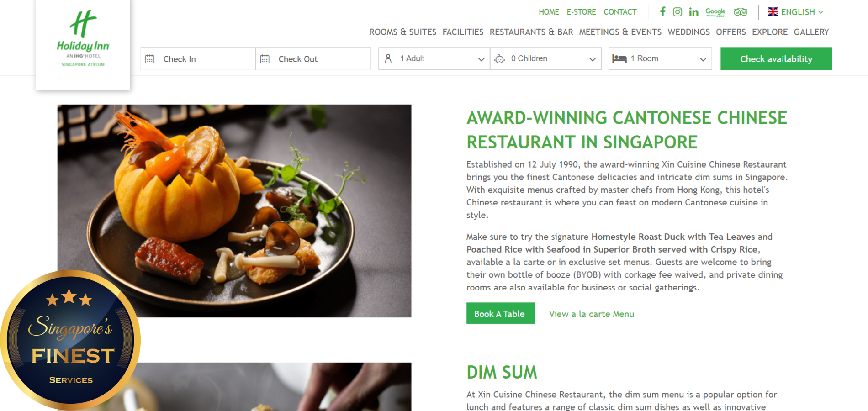Open the Instagram icon link
Viewport: 868px width, 411px height.
pos(677,12)
